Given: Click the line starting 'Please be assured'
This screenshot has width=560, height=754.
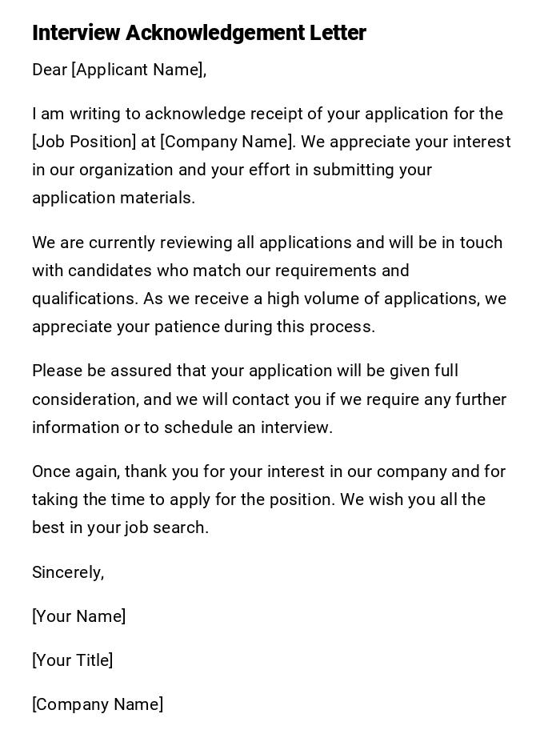Looking at the screenshot, I should 245,371.
